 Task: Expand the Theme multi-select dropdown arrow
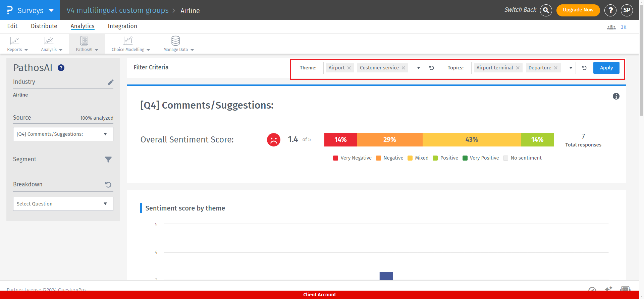pos(419,68)
